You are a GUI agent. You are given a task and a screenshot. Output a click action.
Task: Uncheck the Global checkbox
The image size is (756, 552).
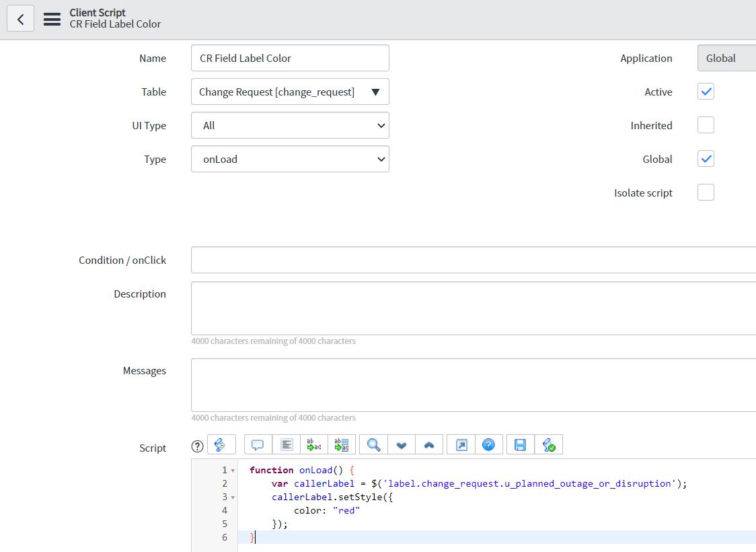(706, 159)
